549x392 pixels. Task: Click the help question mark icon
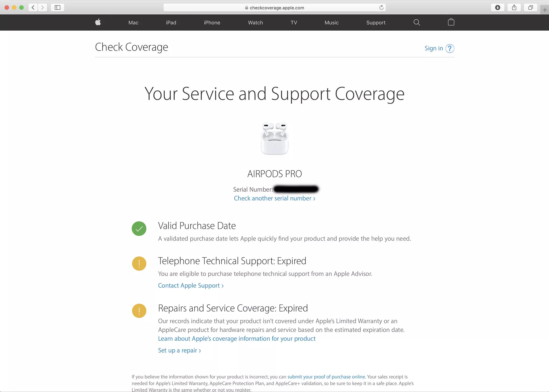[450, 49]
